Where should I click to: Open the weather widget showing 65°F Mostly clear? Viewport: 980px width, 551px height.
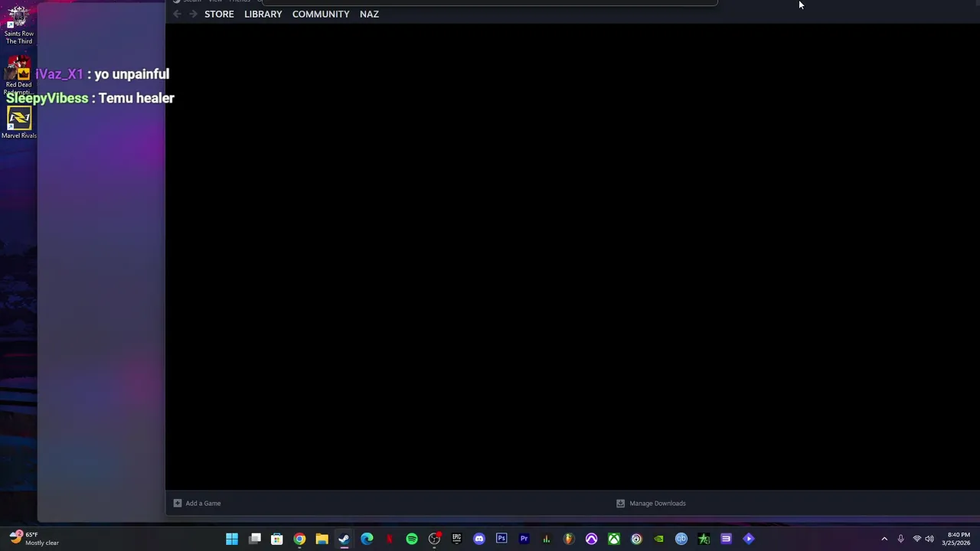(34, 539)
